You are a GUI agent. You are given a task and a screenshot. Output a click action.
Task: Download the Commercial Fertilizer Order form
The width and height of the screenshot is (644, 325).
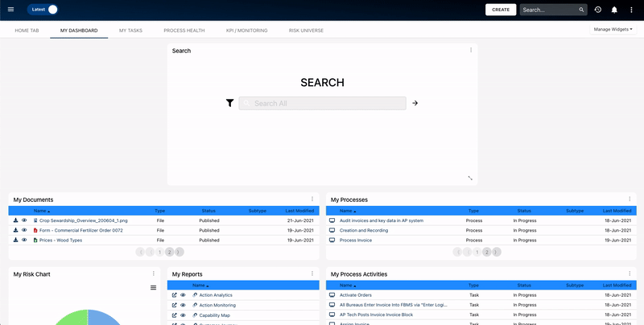pyautogui.click(x=15, y=230)
